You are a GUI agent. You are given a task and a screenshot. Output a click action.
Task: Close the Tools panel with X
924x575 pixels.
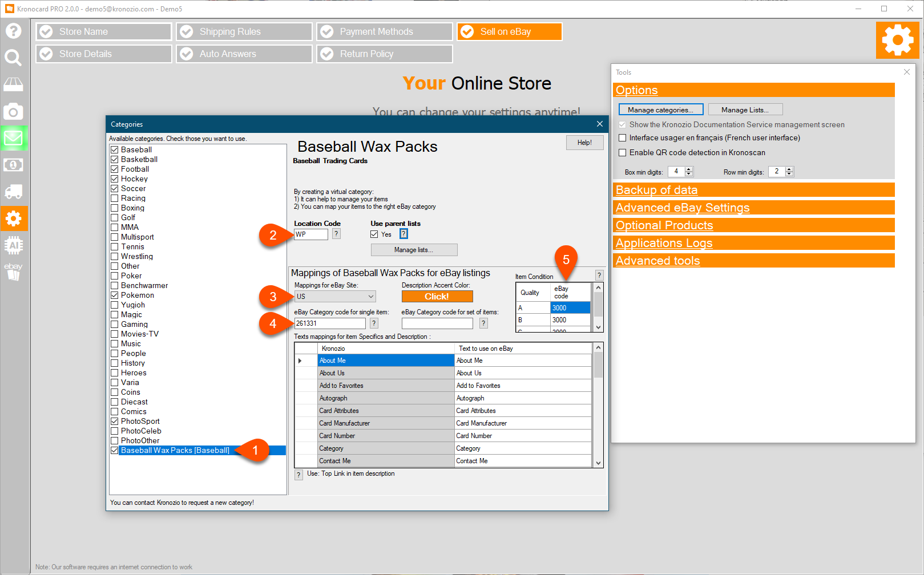pos(907,72)
